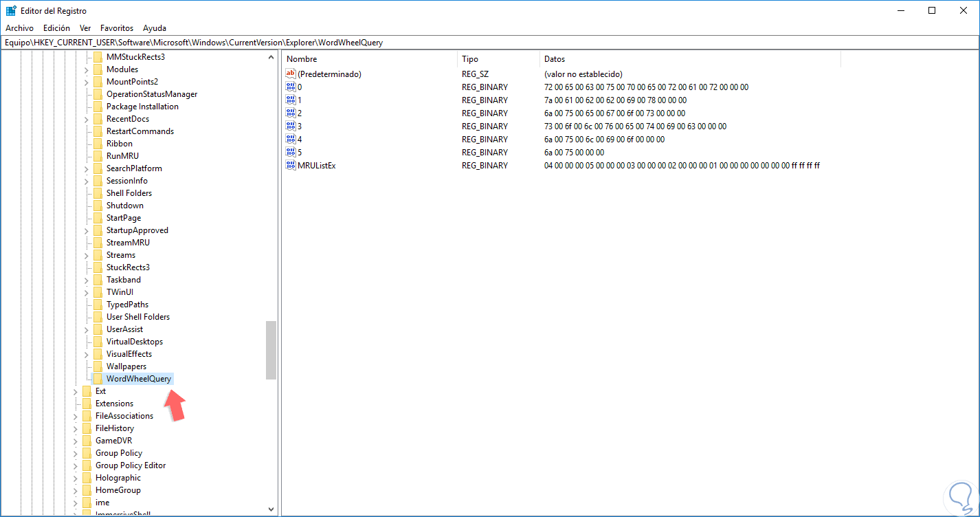This screenshot has width=980, height=517.
Task: Click the tree scrollbar down arrow
Action: coord(271,509)
